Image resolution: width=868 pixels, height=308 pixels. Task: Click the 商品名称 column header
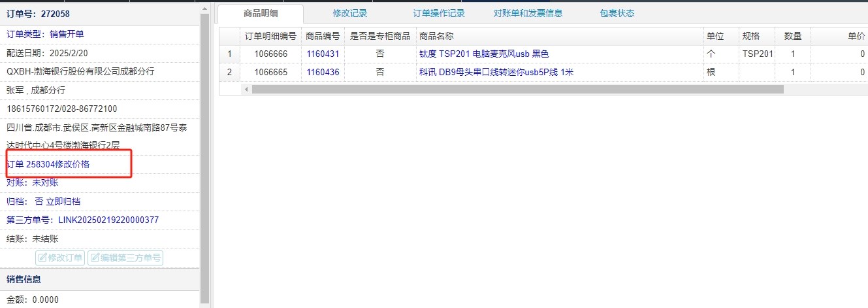pyautogui.click(x=560, y=36)
